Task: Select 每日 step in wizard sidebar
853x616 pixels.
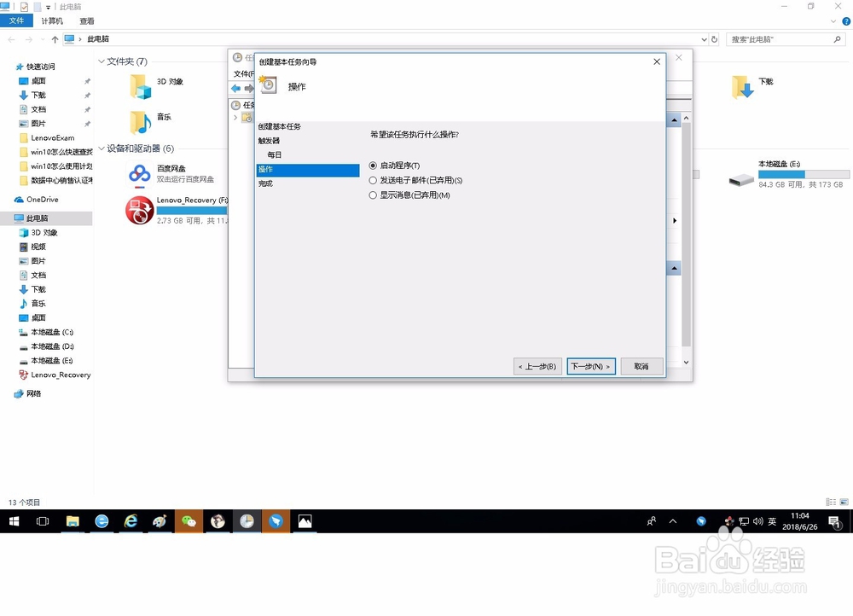Action: 274,154
